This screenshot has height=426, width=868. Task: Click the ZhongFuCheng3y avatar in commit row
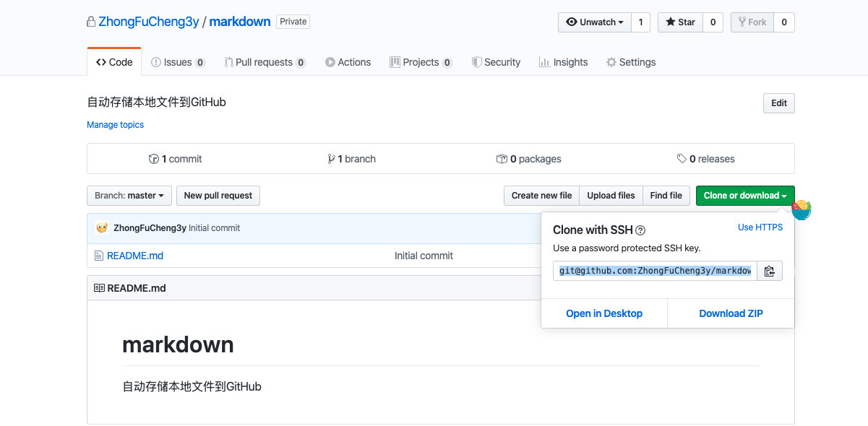(102, 228)
